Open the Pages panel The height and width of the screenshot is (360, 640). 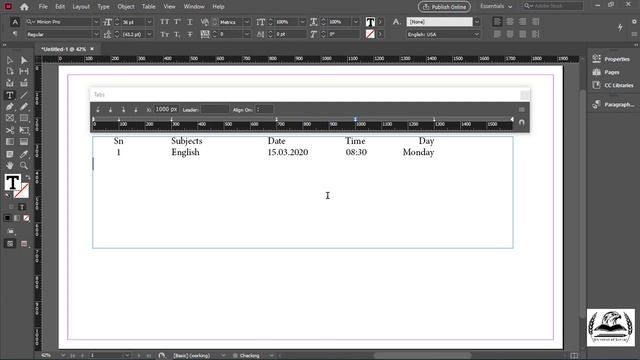point(606,72)
